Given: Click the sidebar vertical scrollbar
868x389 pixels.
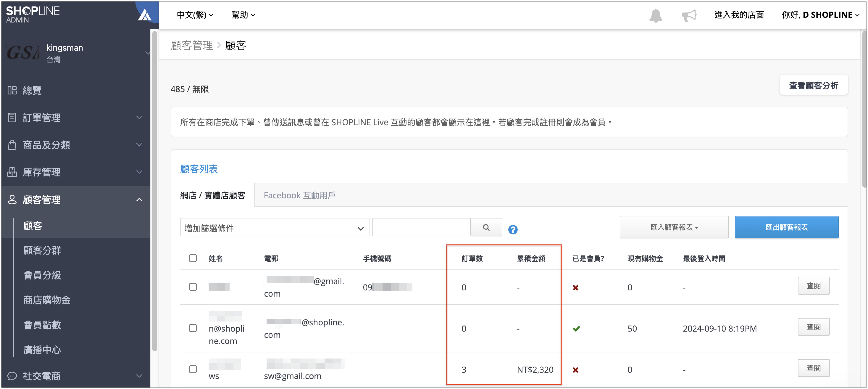Looking at the screenshot, I should click(x=155, y=191).
